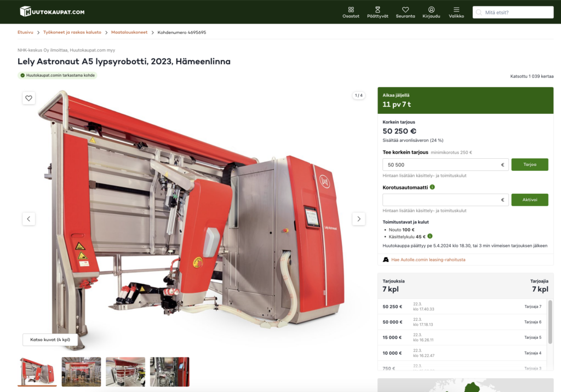Click the 1 / 4 image counter
This screenshot has width=561, height=392.
pos(358,95)
